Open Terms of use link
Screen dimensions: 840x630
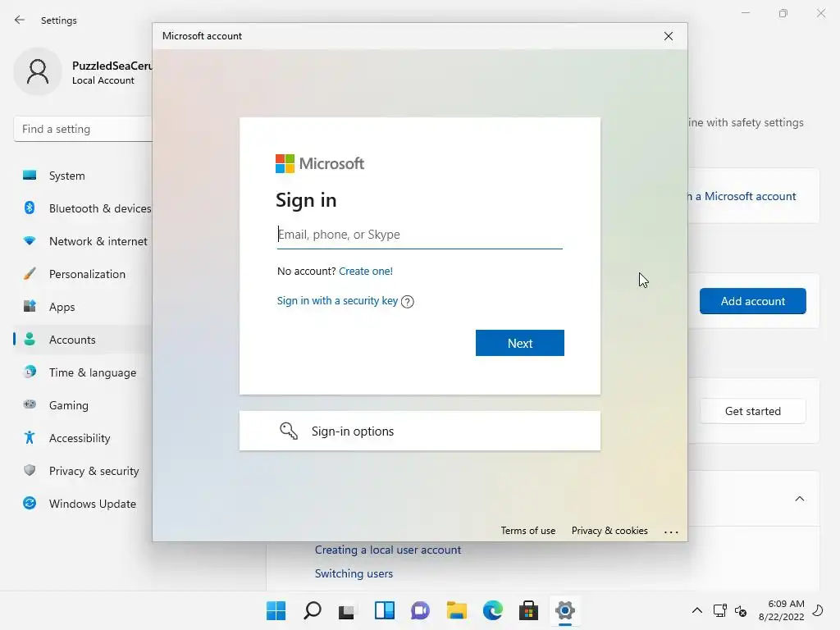[x=527, y=531]
